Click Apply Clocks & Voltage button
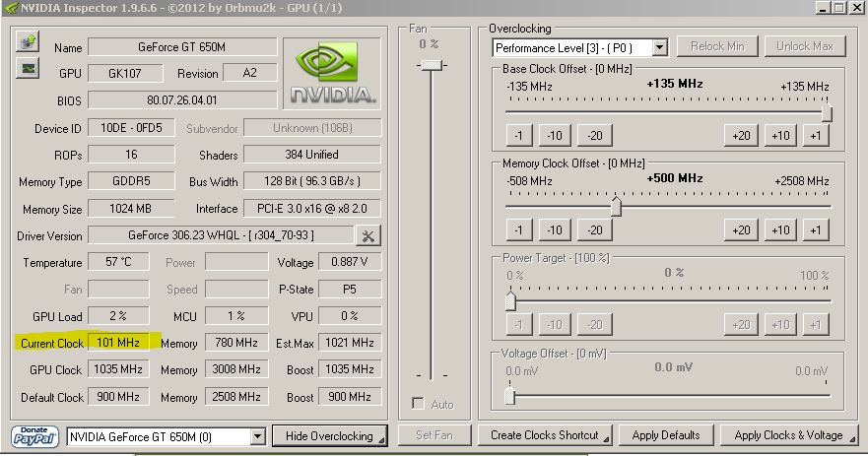 click(x=789, y=435)
